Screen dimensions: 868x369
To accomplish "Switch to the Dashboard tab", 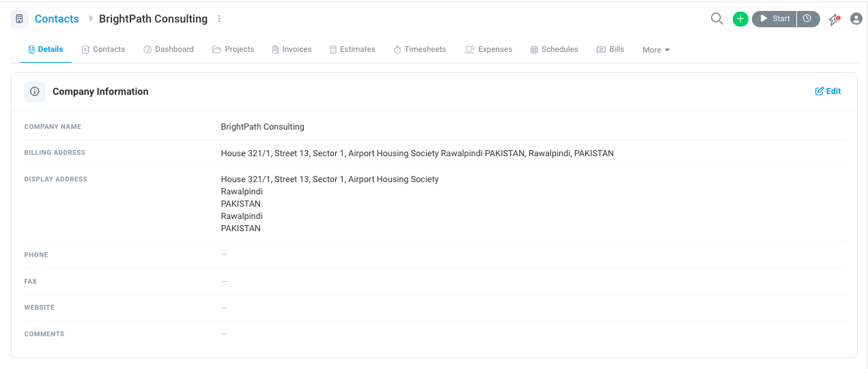I will click(169, 49).
